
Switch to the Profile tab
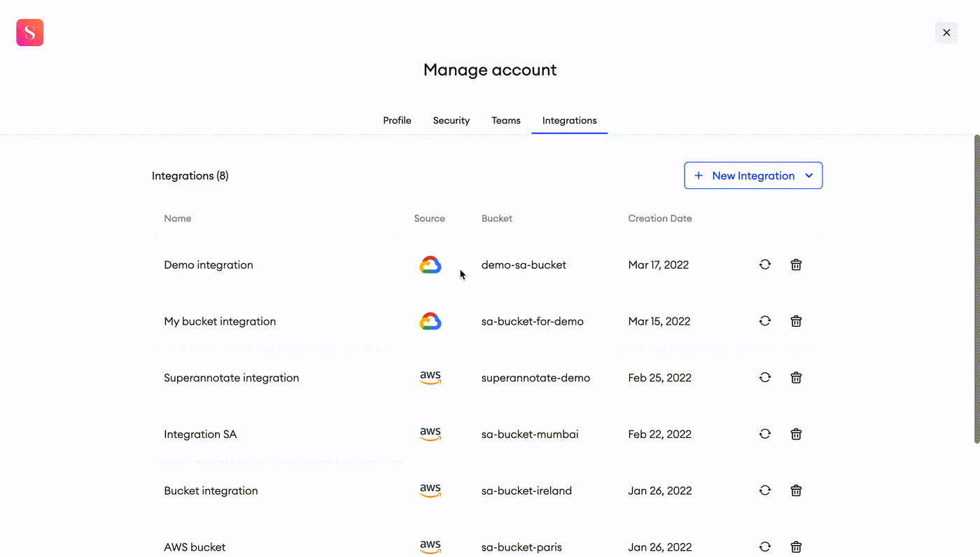click(x=397, y=120)
